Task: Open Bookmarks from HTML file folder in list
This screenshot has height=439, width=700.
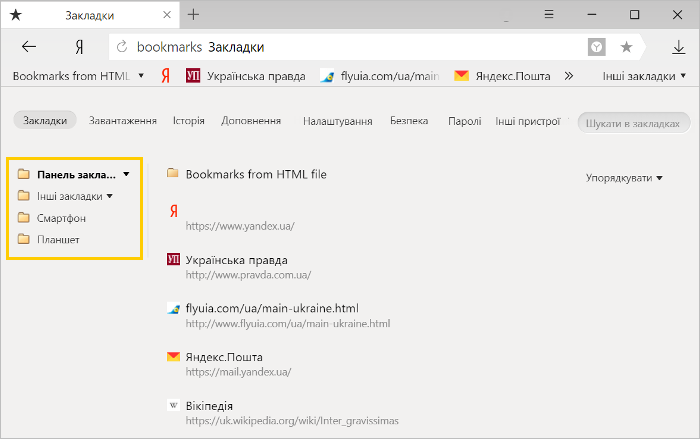Action: [x=256, y=174]
